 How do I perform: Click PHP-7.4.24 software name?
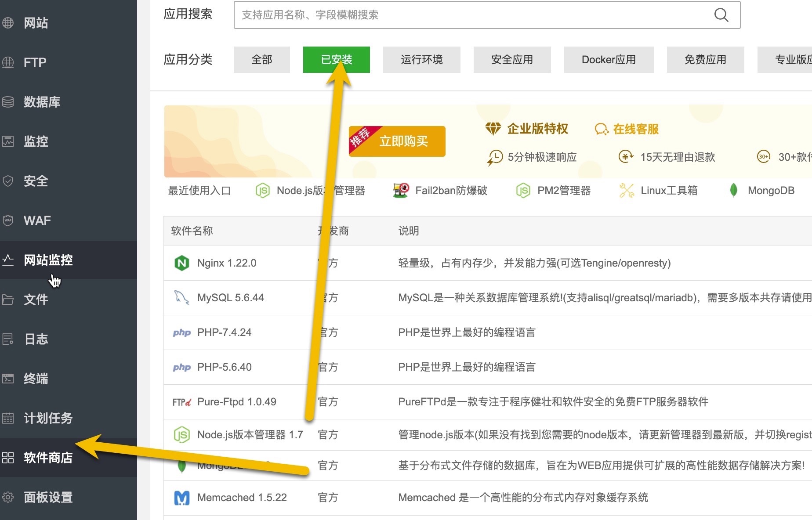225,332
